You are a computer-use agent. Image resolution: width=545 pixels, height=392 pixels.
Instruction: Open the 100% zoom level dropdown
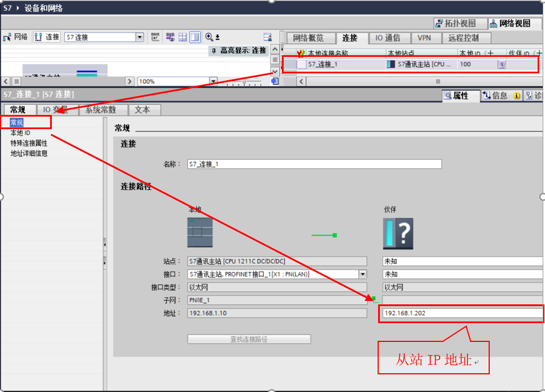[214, 81]
